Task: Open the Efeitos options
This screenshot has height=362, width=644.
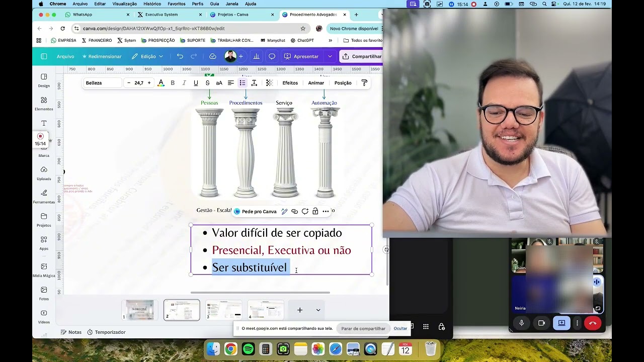Action: pyautogui.click(x=290, y=83)
